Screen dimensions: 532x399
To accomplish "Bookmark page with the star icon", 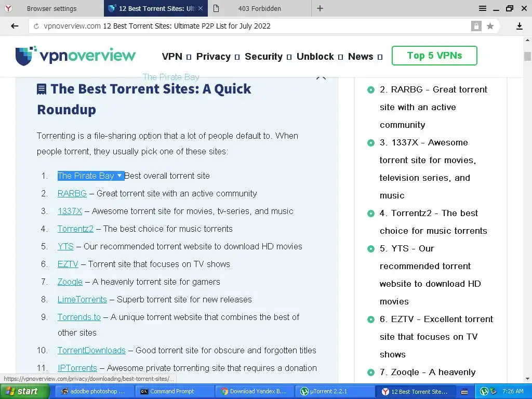I will pos(490,26).
